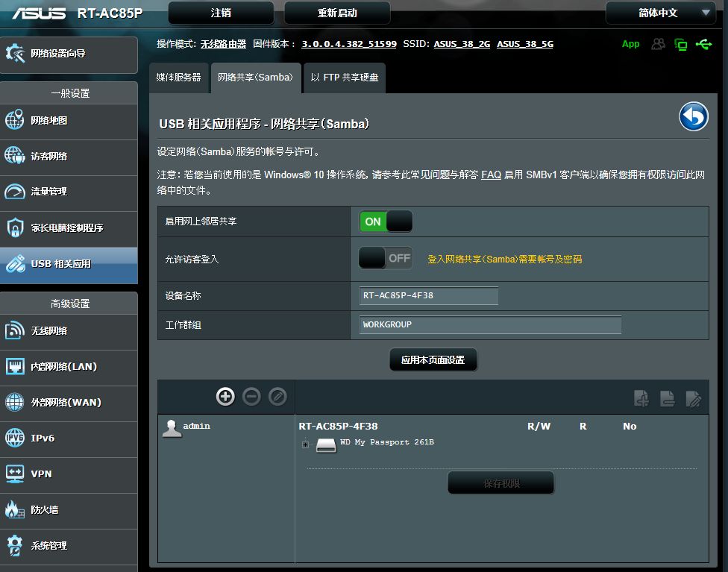Click the edit account pencil icon
This screenshot has width=728, height=572.
click(277, 397)
